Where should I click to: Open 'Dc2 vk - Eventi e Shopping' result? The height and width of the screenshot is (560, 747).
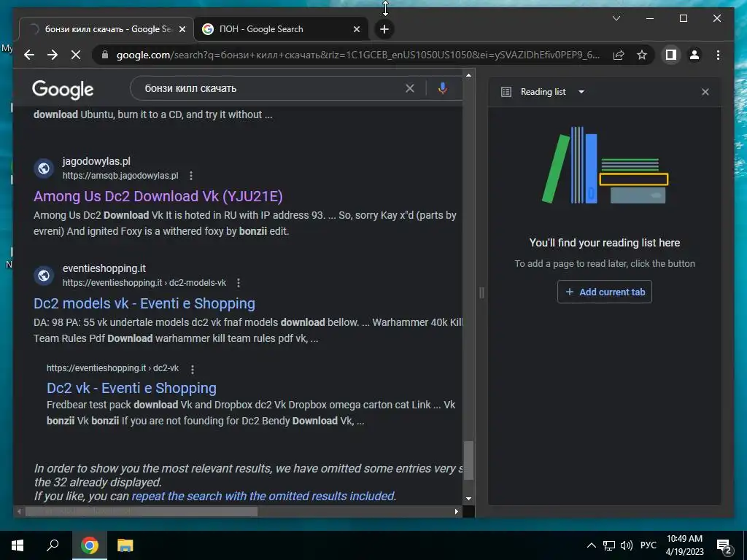pos(131,388)
